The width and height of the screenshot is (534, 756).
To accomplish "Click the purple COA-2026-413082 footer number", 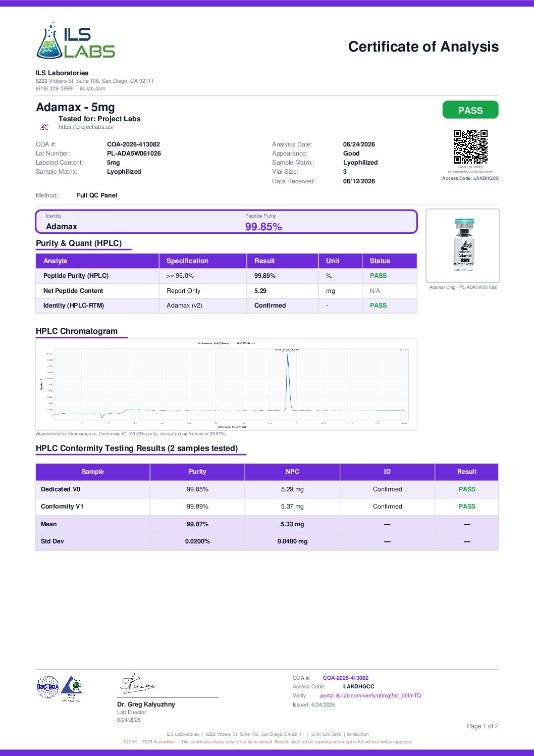I will click(346, 678).
